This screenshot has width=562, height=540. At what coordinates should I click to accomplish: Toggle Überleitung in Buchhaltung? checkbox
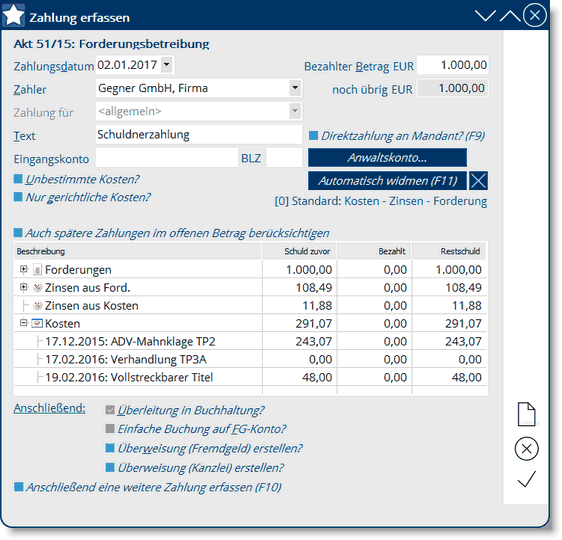(110, 410)
